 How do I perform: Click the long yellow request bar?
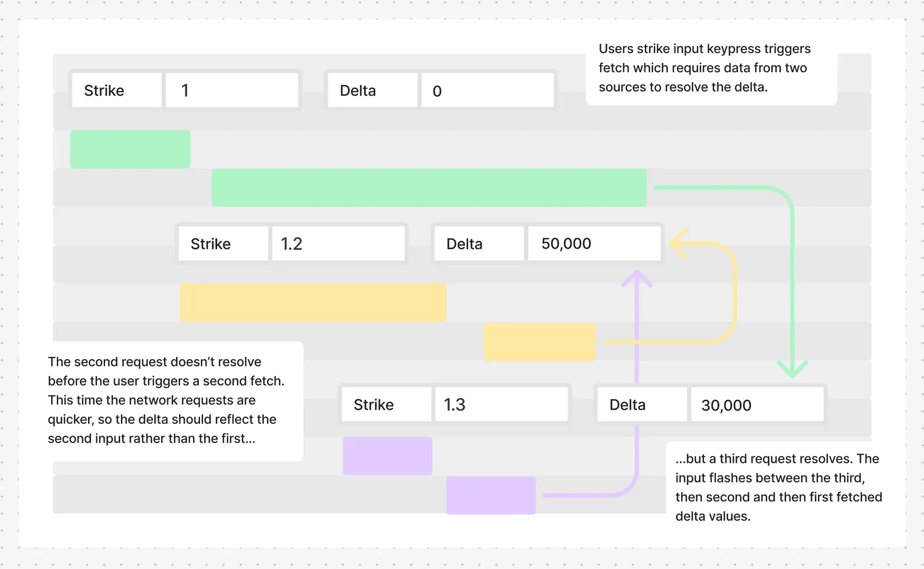click(313, 303)
